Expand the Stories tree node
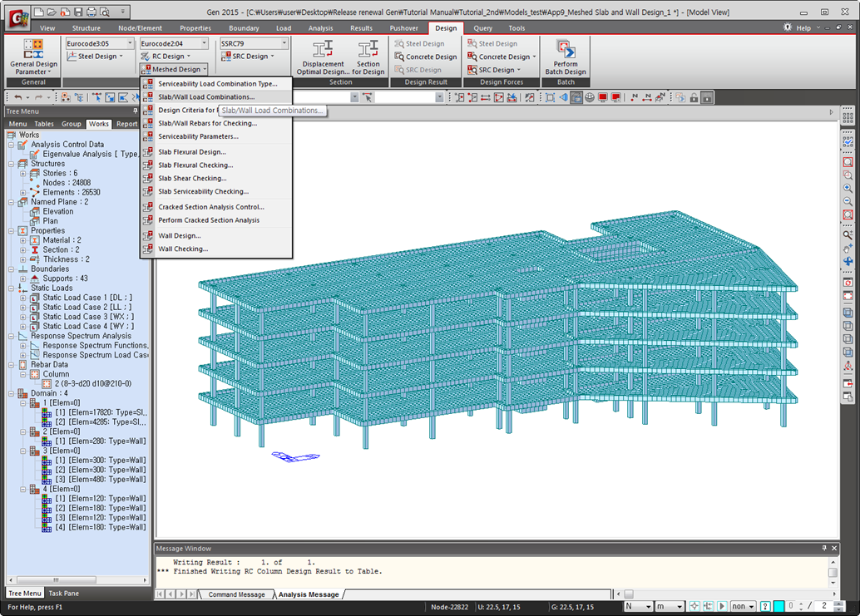 [x=23, y=173]
